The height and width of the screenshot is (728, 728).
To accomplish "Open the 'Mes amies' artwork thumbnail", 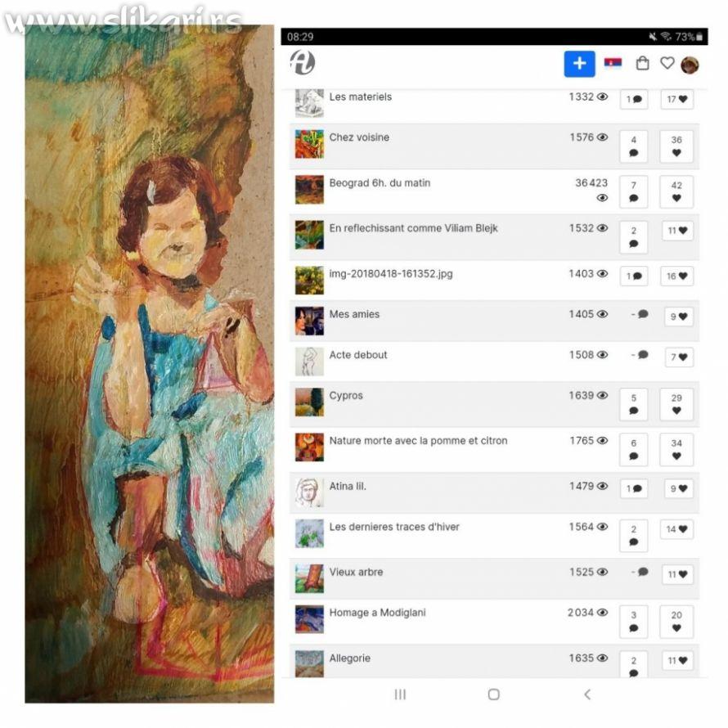I will click(x=309, y=321).
